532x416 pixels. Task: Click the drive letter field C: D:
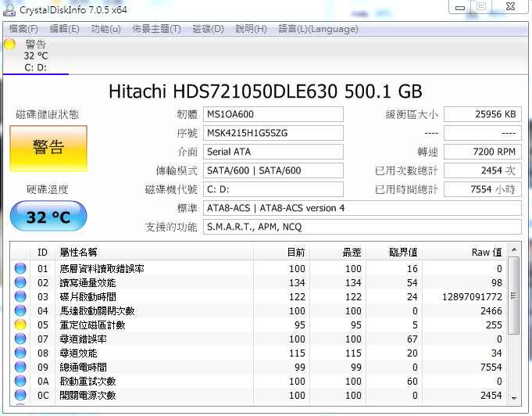click(273, 189)
